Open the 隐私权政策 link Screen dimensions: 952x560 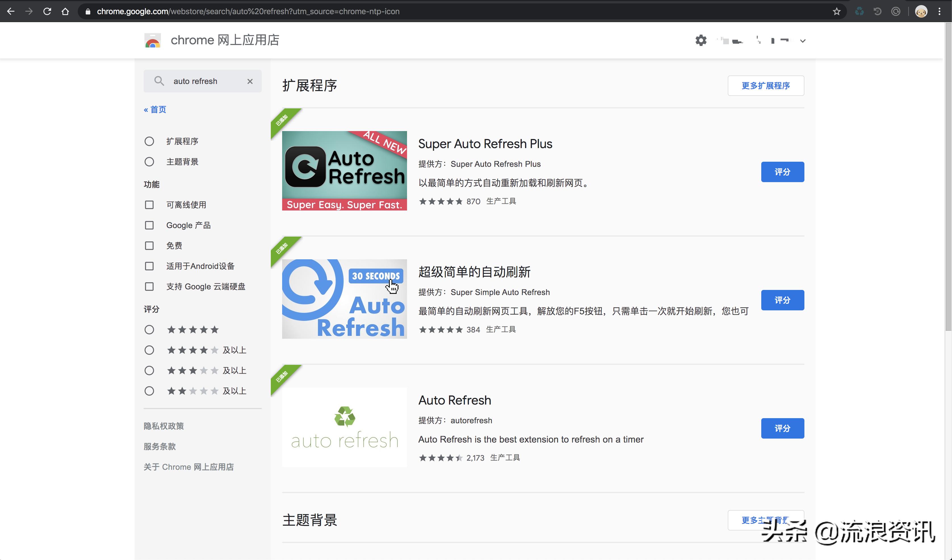click(163, 426)
